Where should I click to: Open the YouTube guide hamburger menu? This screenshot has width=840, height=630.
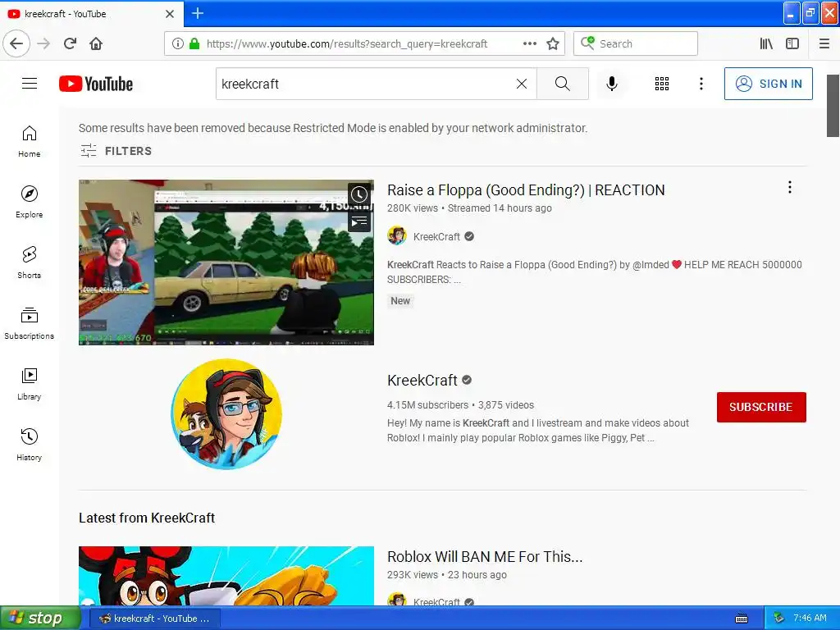pyautogui.click(x=30, y=84)
